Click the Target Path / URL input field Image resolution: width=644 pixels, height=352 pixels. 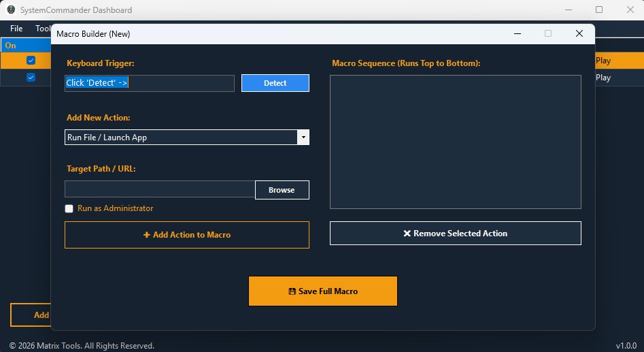point(160,189)
